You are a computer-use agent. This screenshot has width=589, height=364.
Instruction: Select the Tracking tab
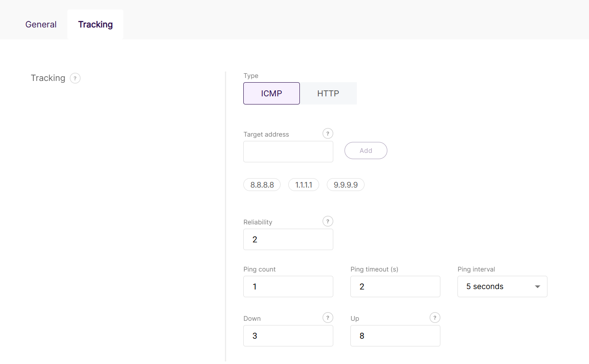pos(96,24)
